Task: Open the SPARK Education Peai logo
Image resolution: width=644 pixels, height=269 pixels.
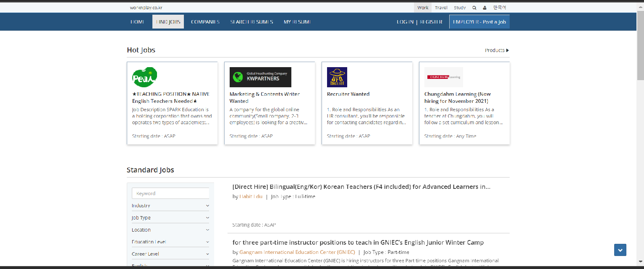Action: coord(144,77)
